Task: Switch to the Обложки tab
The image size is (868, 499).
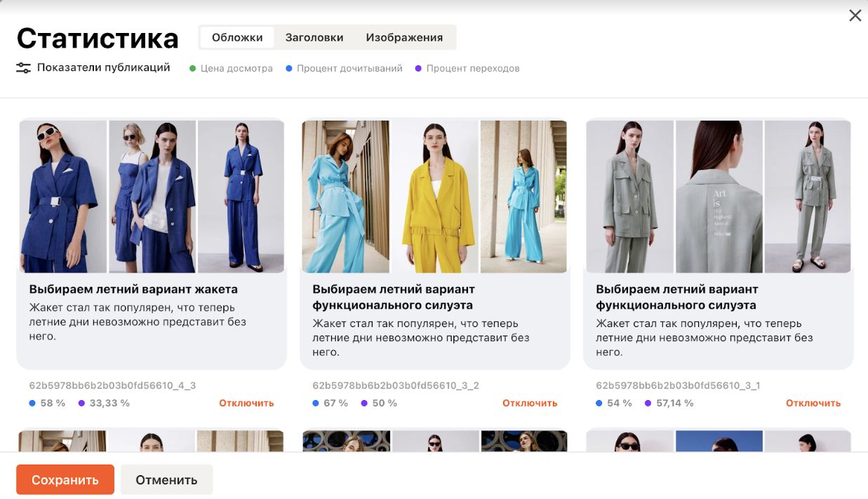Action: (x=237, y=38)
